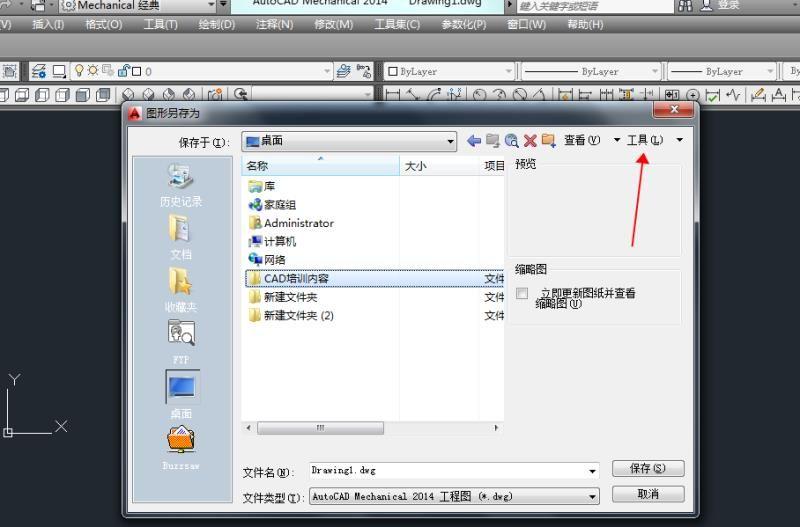
Task: Click the dimension text edit icon
Action: point(779,95)
